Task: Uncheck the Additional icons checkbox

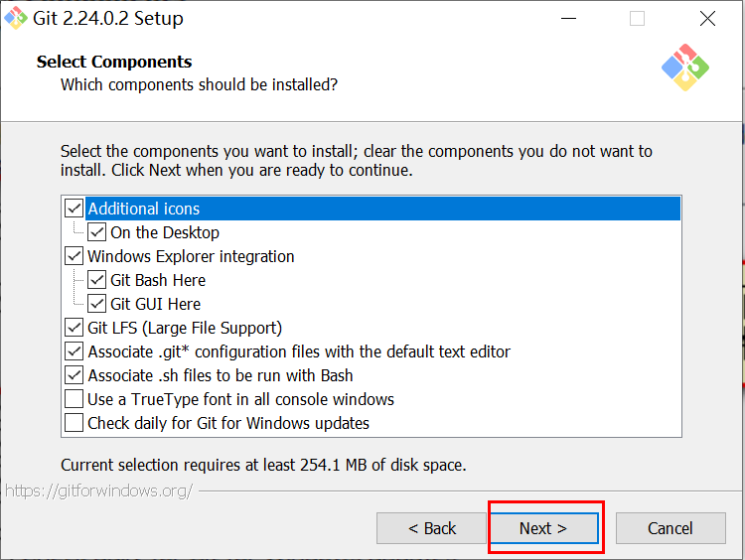Action: (x=74, y=209)
